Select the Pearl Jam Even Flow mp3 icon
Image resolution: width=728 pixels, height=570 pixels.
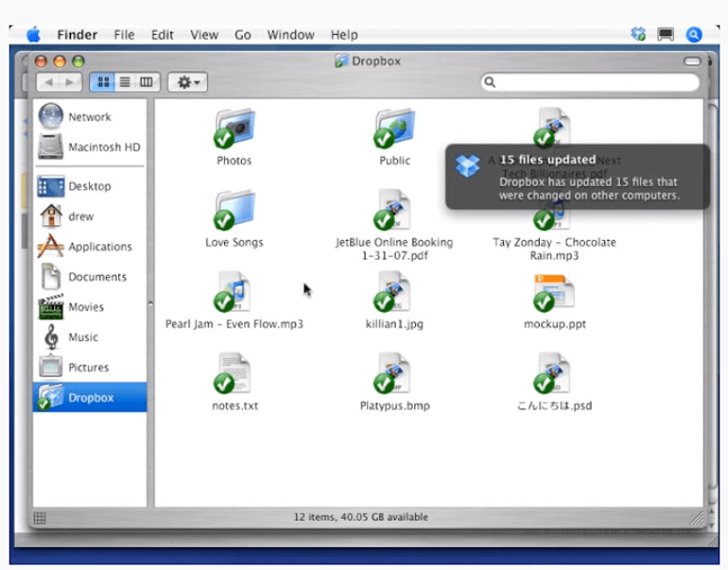tap(233, 292)
